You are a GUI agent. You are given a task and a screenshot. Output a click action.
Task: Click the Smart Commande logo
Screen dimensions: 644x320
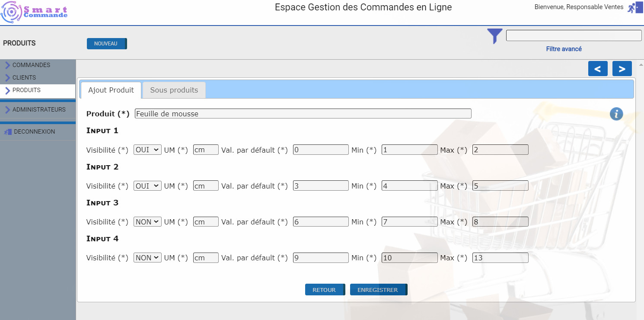point(35,12)
